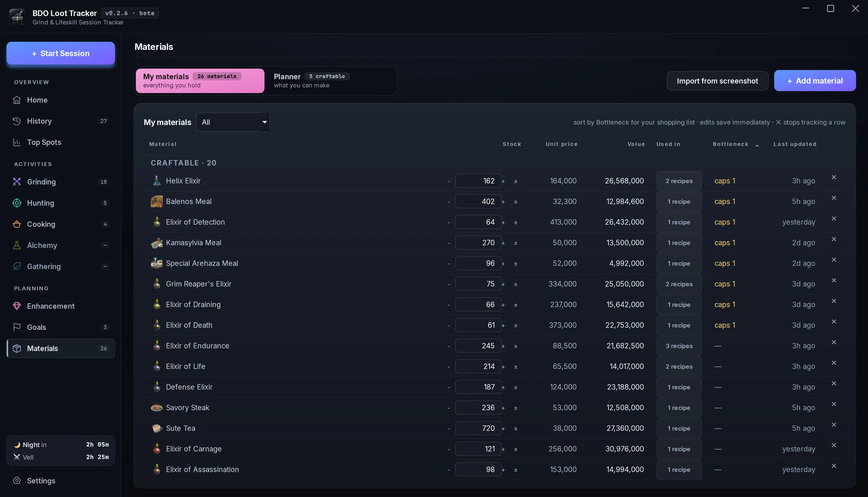Open History from the sidebar
Viewport: 868px width, 497px height.
(61, 121)
